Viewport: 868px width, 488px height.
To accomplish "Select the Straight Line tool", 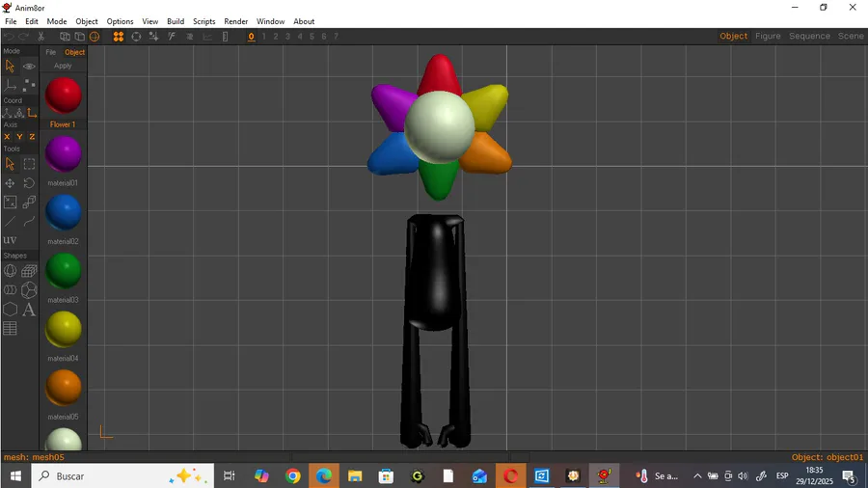I will (x=10, y=221).
